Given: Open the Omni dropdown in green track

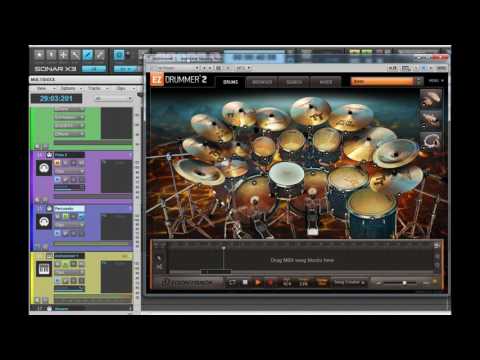Looking at the screenshot, I should [x=69, y=109].
